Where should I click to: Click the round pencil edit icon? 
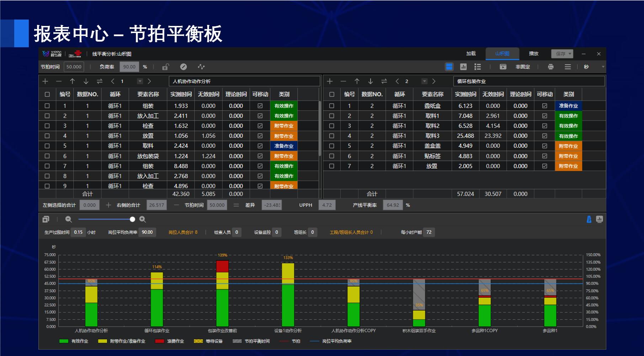click(x=183, y=67)
